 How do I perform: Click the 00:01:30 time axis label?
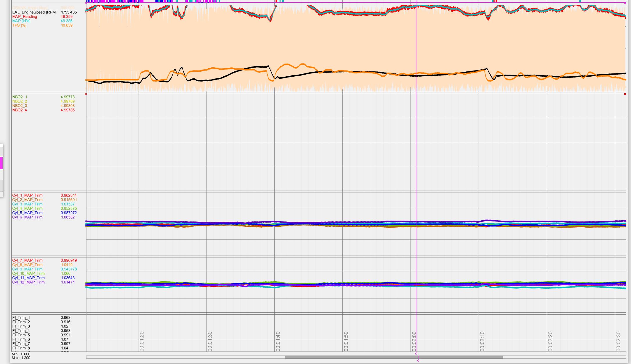click(x=210, y=341)
